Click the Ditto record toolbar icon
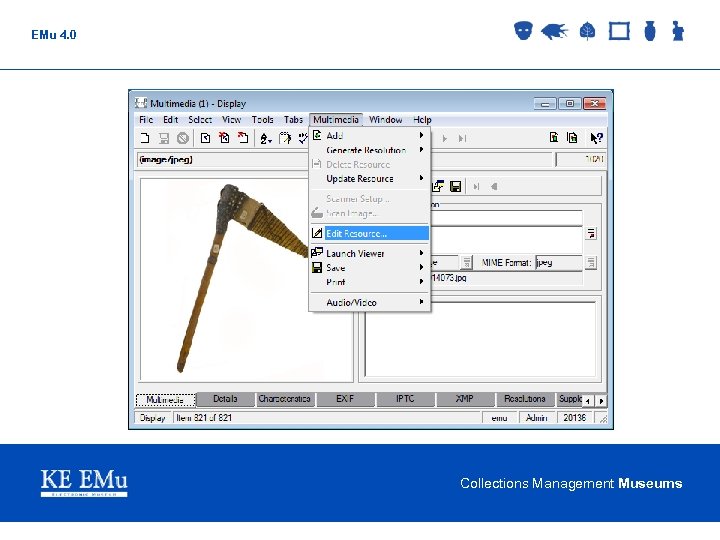This screenshot has width=720, height=540. 205,138
